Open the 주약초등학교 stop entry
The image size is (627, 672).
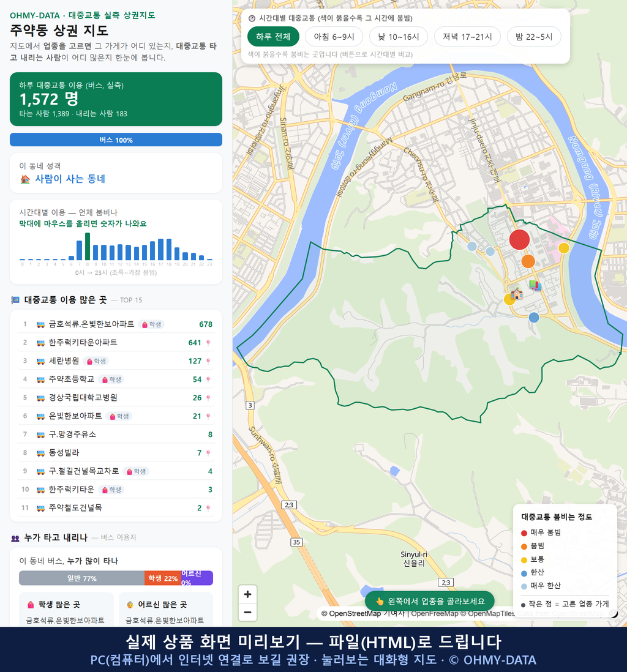click(116, 379)
